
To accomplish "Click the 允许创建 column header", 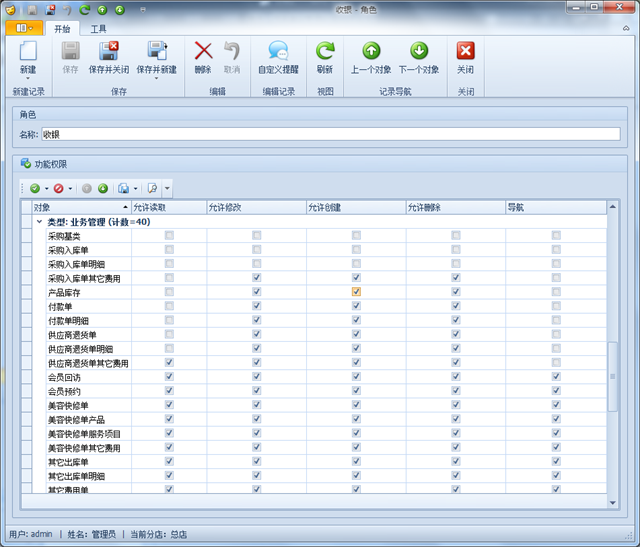I will pos(356,207).
